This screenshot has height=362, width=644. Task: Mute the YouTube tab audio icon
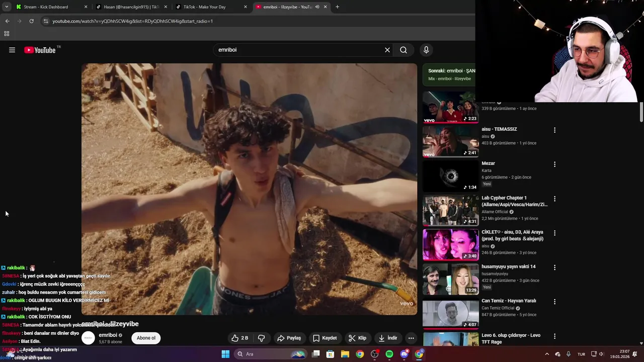point(317,7)
